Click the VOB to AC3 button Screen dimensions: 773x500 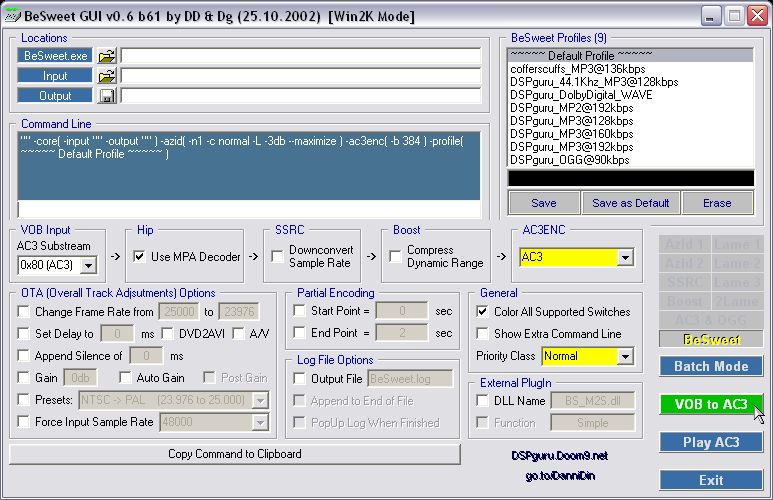click(x=711, y=404)
